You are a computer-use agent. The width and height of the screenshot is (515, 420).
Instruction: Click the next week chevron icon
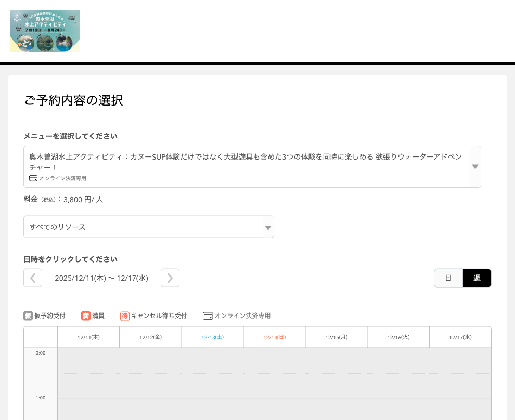coord(170,278)
